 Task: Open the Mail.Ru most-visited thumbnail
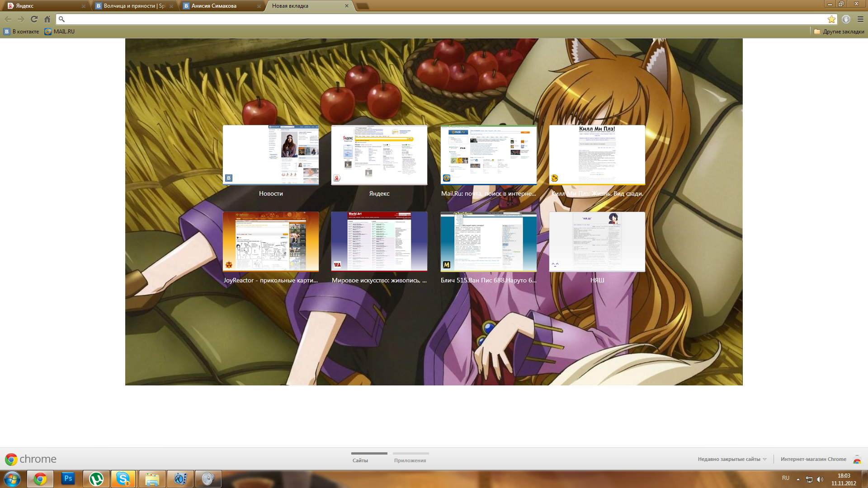(x=489, y=155)
